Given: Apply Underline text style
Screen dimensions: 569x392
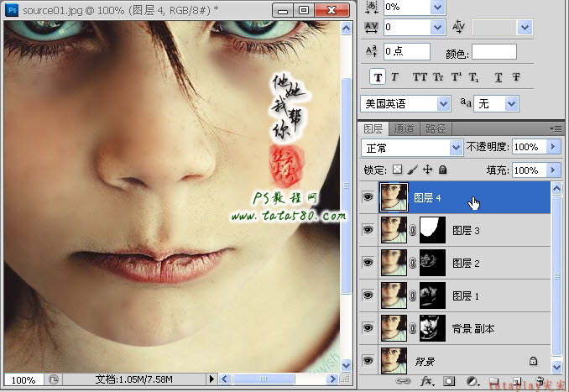Looking at the screenshot, I should click(499, 77).
